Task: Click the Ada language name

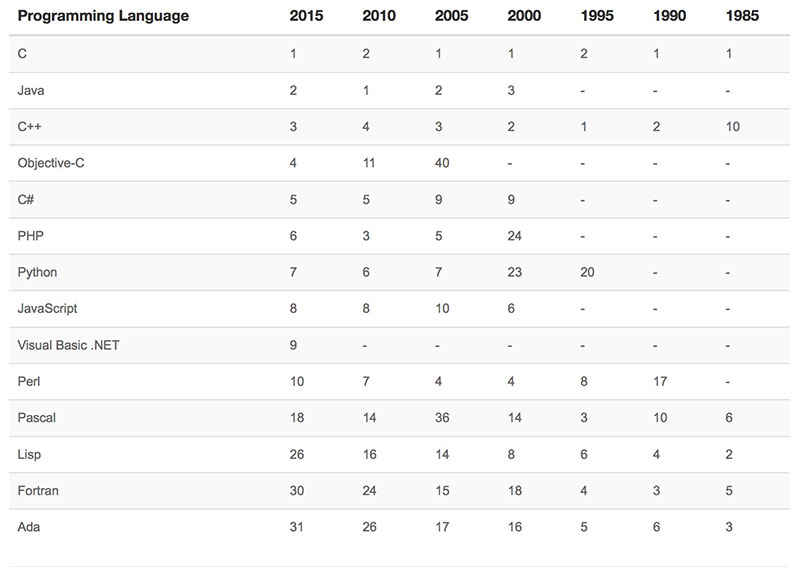Action: [29, 527]
